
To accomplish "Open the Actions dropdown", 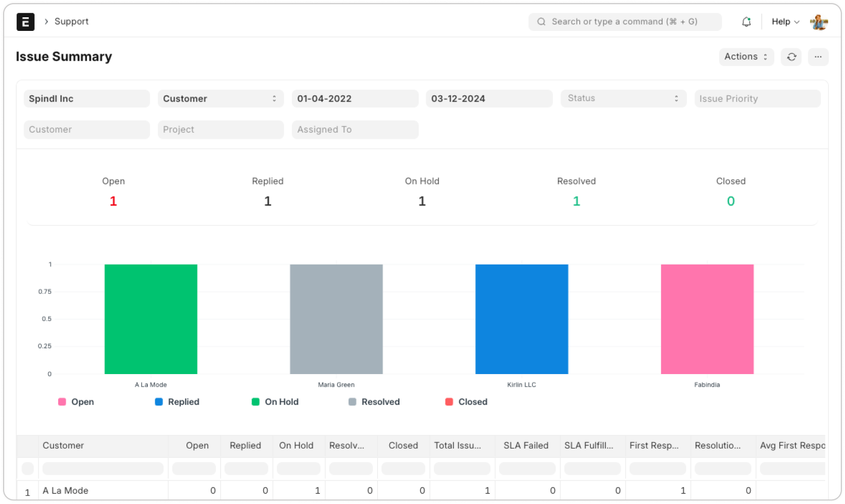I will (746, 57).
